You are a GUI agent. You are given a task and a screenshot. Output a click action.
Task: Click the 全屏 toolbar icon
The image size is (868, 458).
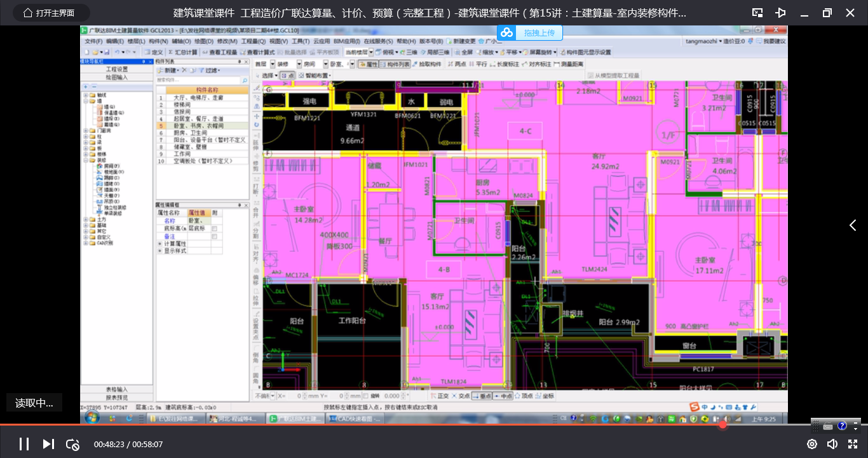point(465,52)
